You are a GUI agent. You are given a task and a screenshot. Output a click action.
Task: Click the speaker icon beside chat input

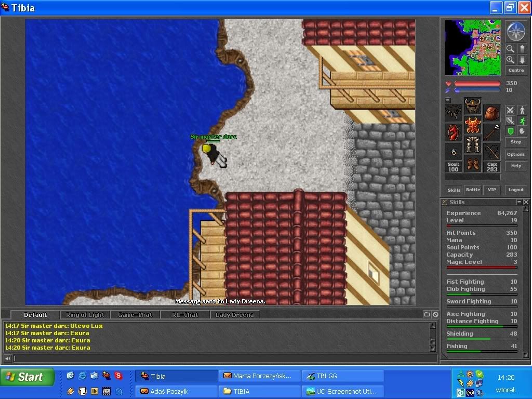pyautogui.click(x=7, y=358)
